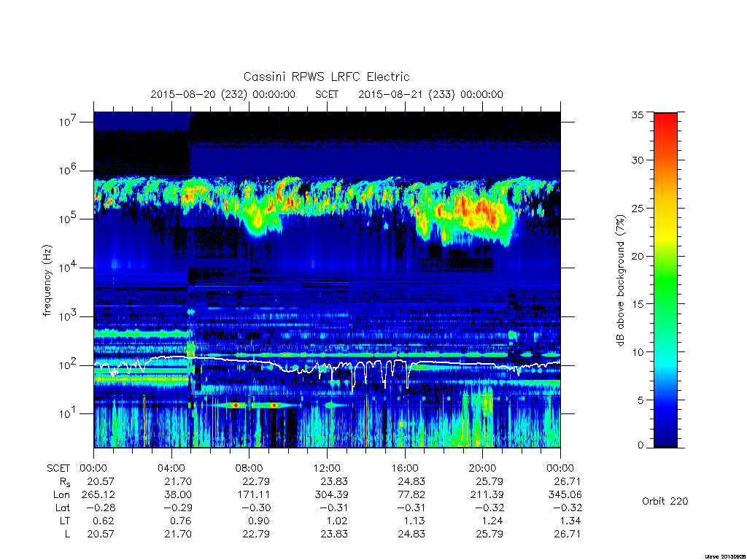Image resolution: width=747 pixels, height=560 pixels.
Task: Click the 08:00 SCET time label
Action: tap(249, 468)
